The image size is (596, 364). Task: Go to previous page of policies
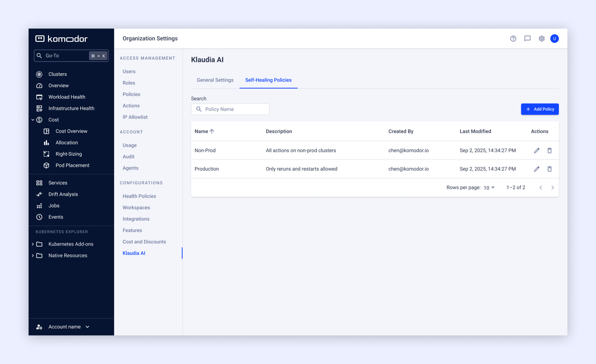click(x=541, y=187)
